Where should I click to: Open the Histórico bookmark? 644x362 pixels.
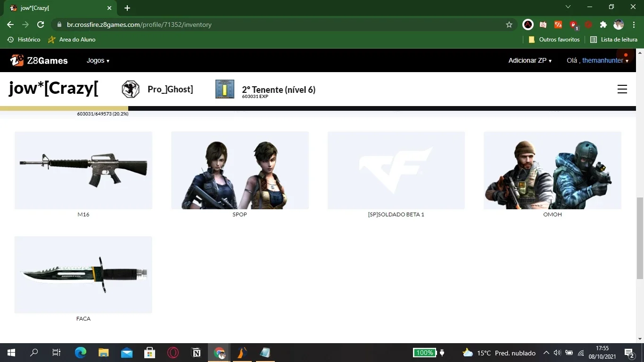[x=24, y=40]
